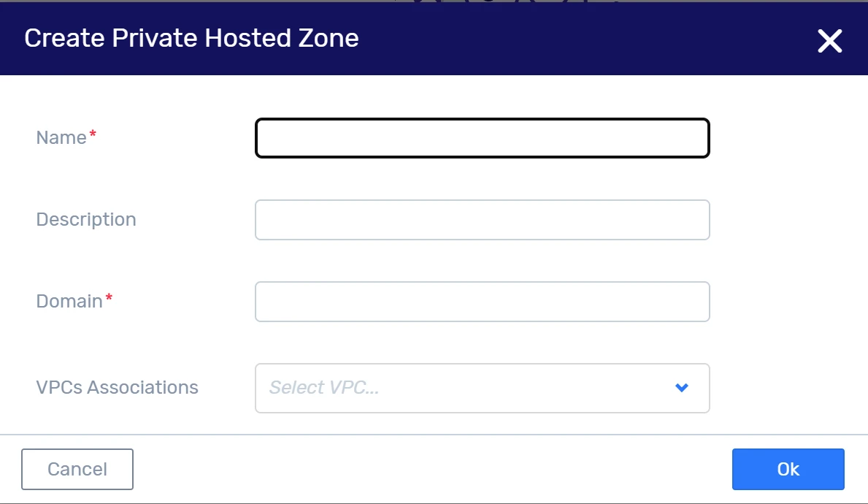Screen dimensions: 868x504
Task: Click the "Select VPC..." placeholder text
Action: coord(324,388)
